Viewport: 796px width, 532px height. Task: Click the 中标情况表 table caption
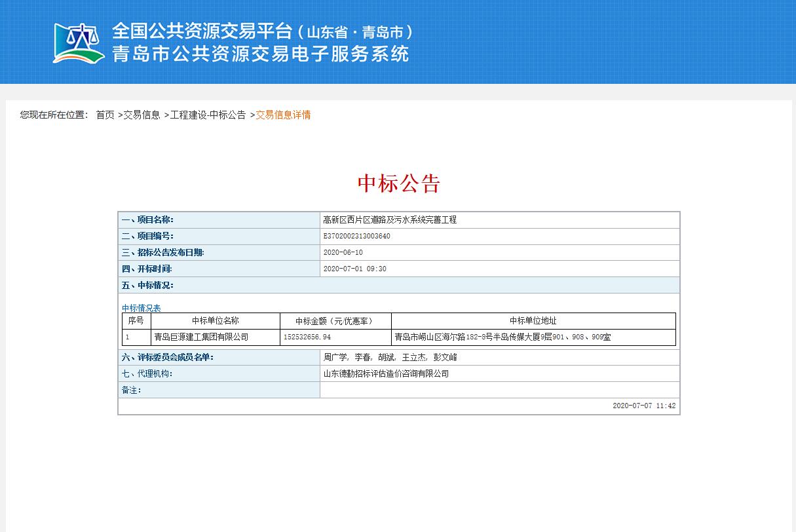pos(142,308)
